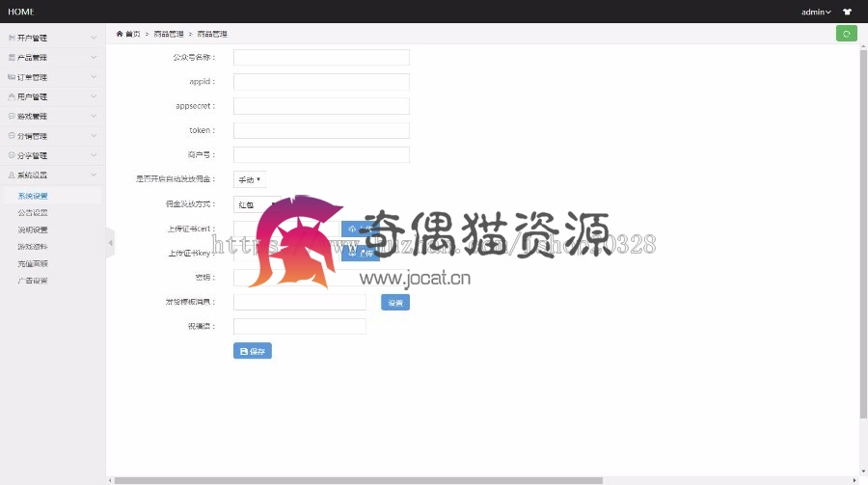Image resolution: width=868 pixels, height=485 pixels.
Task: Focus the 祝福语 input field
Action: coord(300,326)
